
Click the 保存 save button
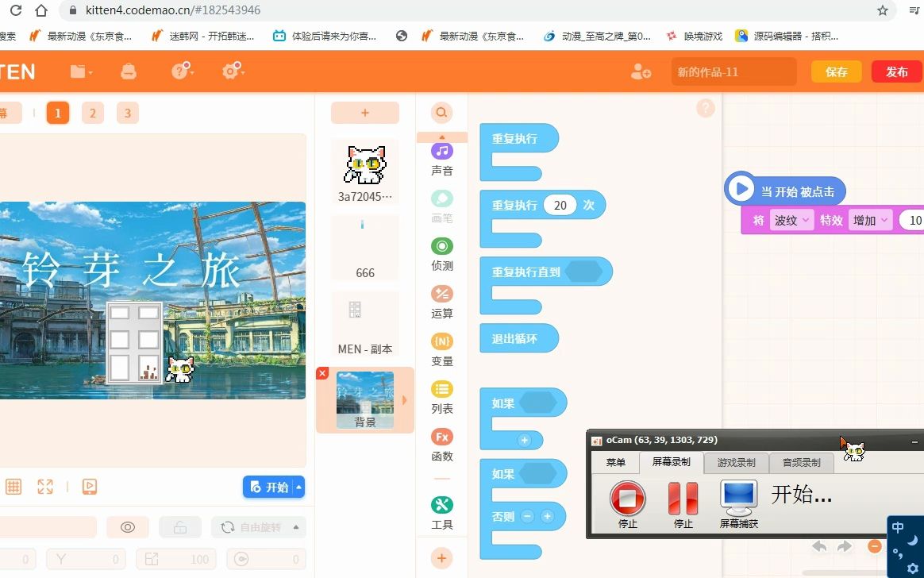pos(836,71)
